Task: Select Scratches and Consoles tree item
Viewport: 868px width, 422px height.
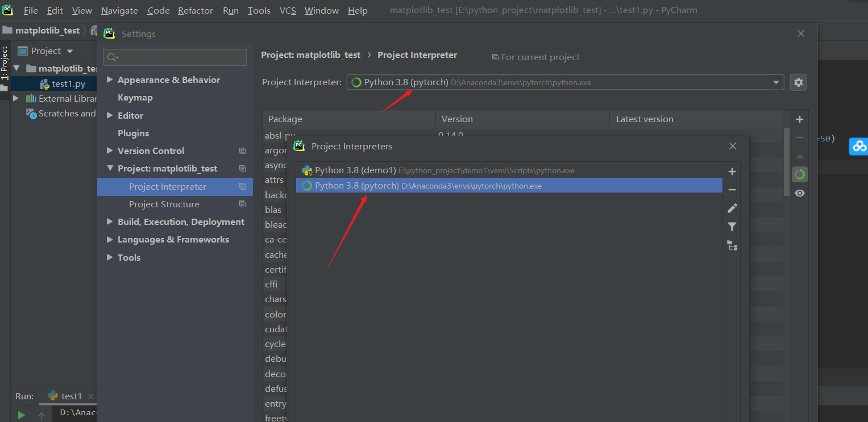Action: coord(61,114)
